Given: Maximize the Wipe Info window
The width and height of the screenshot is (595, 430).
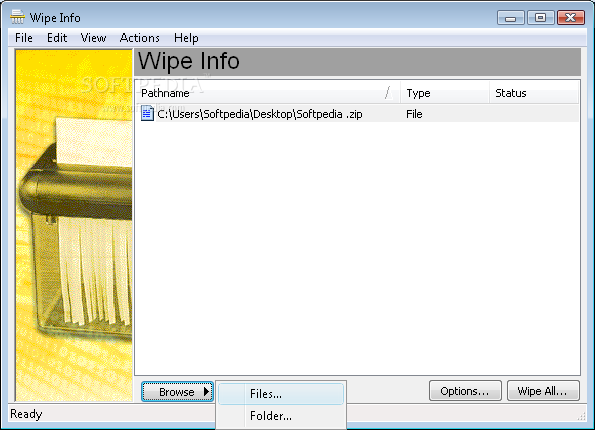Looking at the screenshot, I should tap(540, 18).
